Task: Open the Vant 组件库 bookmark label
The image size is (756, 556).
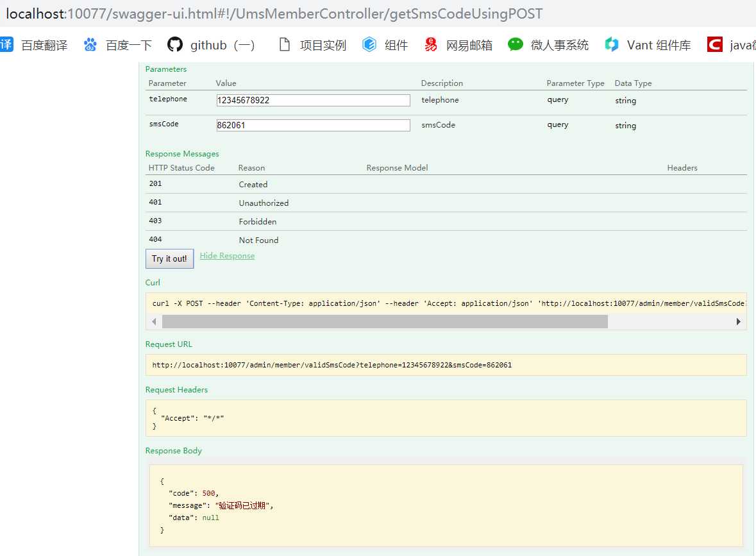Action: (x=659, y=46)
